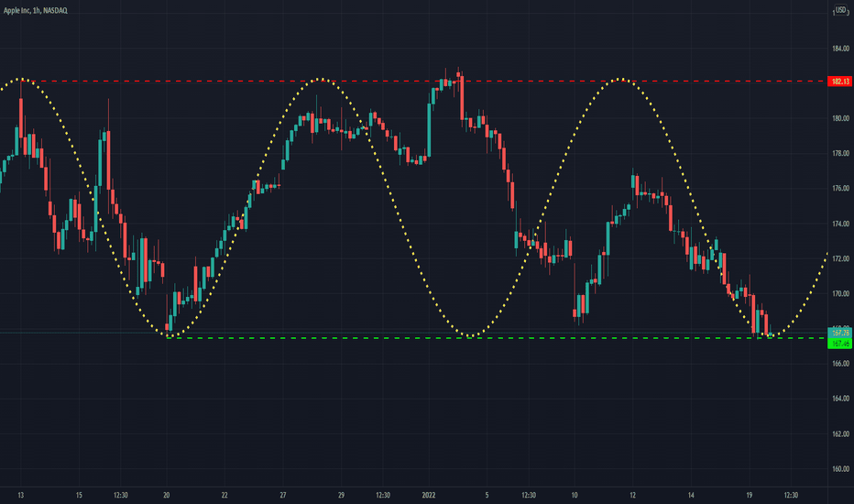The image size is (854, 504).
Task: Click the 12 date label on time axis
Action: pos(632,495)
